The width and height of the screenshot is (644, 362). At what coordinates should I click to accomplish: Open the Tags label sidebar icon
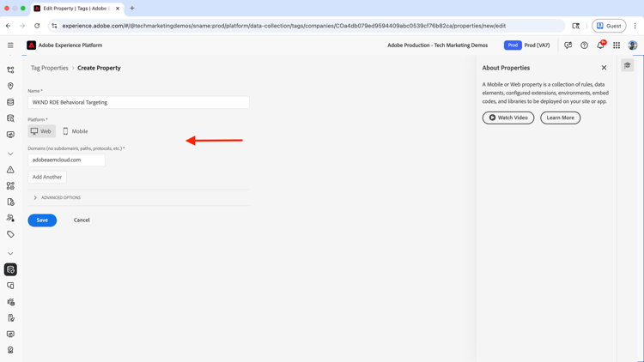point(10,234)
